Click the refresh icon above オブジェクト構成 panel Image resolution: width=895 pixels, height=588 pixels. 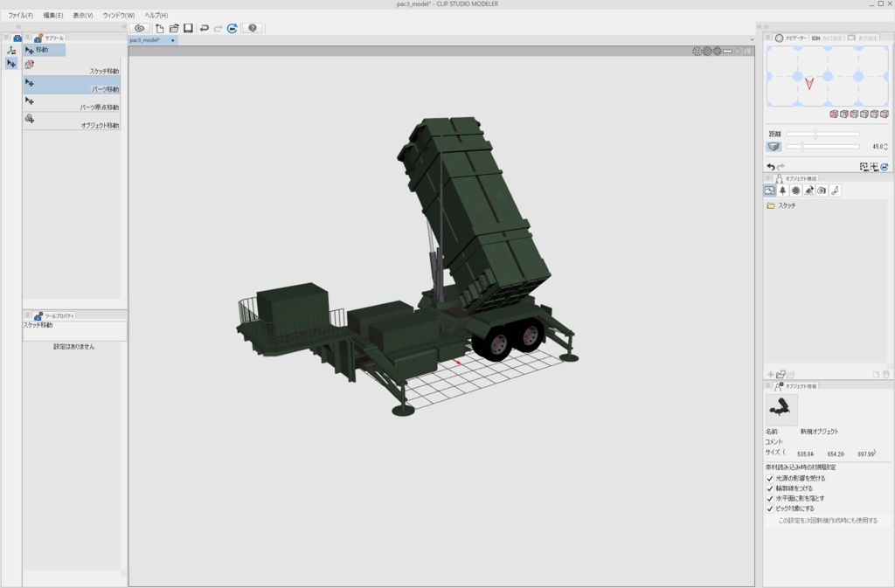click(885, 167)
